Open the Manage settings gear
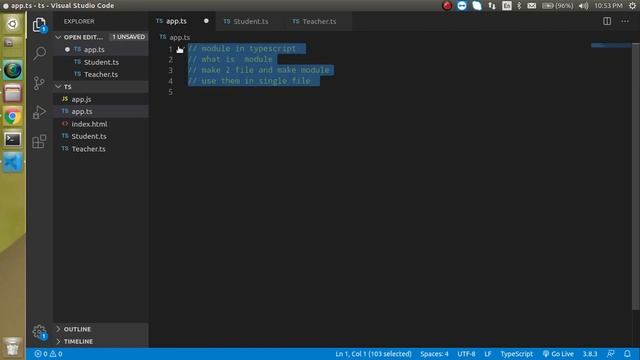Screen dimensions: 640x360 coord(39,331)
